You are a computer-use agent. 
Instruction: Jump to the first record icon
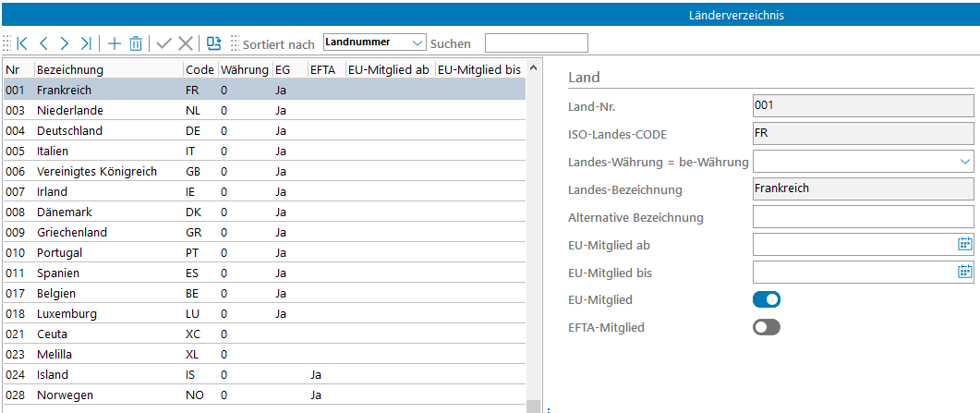(x=22, y=43)
